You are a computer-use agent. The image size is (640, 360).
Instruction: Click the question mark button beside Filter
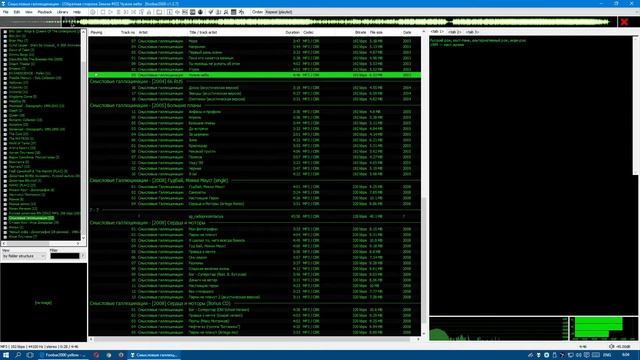pyautogui.click(x=83, y=256)
